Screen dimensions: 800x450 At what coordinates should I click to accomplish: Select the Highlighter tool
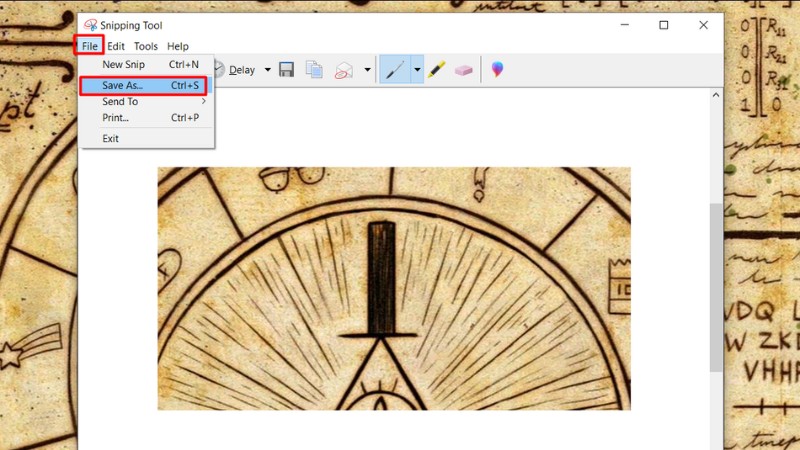(x=436, y=69)
